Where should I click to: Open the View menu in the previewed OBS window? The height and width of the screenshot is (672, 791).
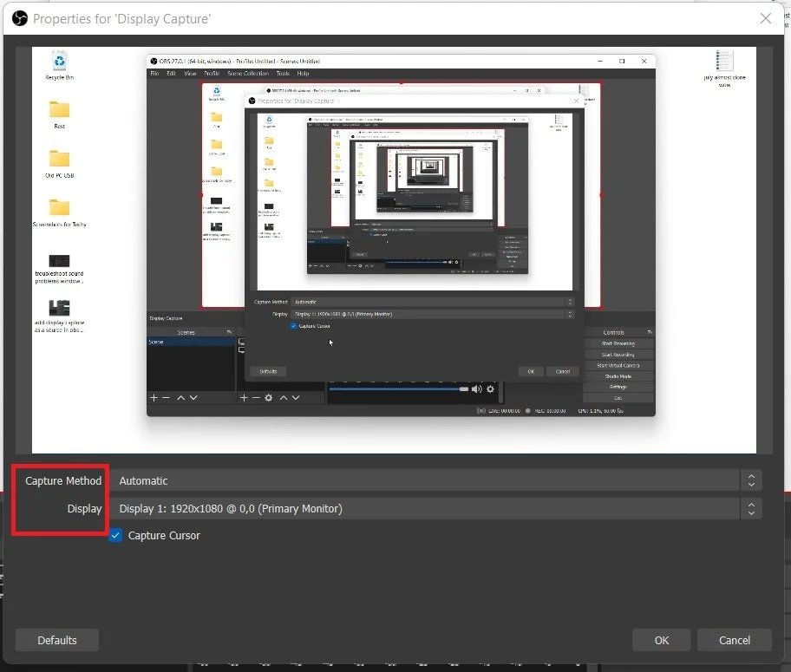[190, 73]
